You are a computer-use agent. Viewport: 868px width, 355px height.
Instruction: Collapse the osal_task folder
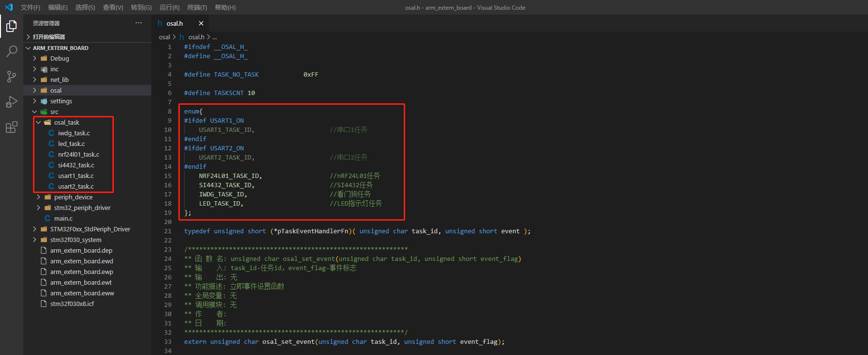click(66, 122)
